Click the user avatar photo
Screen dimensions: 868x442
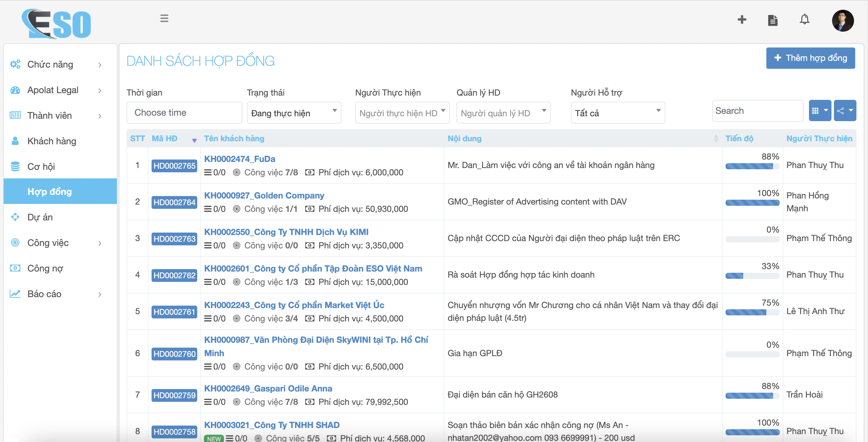842,21
